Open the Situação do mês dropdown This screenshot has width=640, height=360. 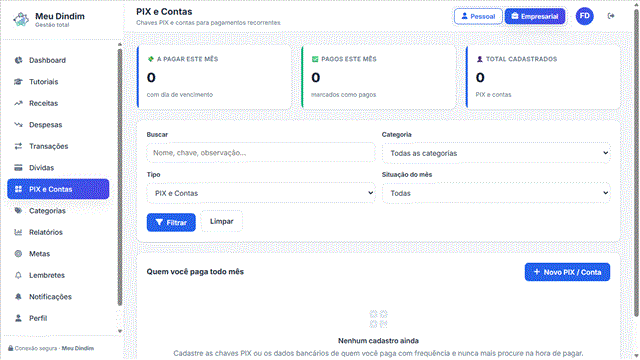tap(496, 193)
